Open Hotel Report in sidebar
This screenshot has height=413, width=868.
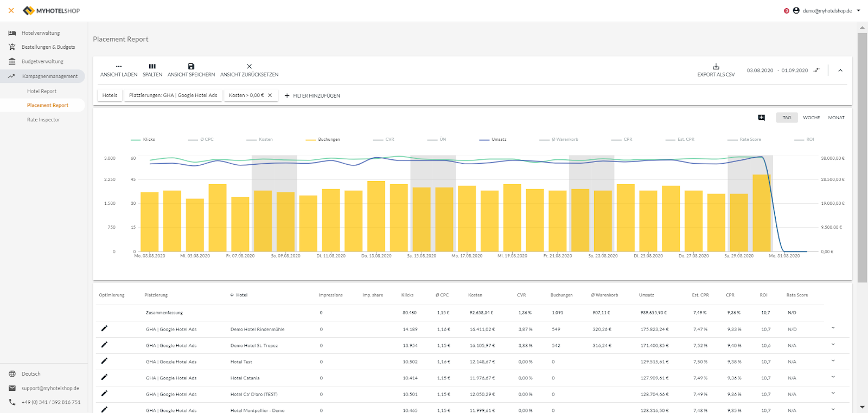click(42, 91)
